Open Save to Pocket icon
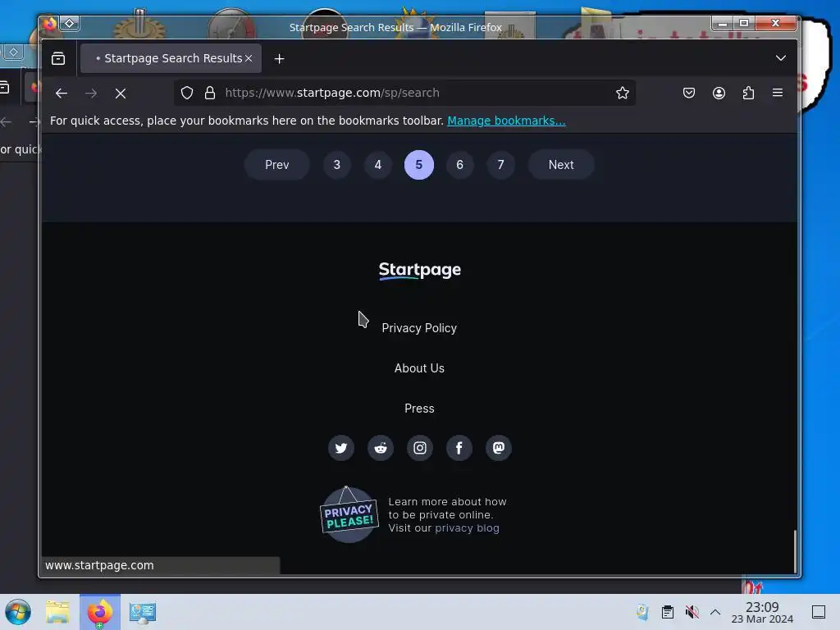 pyautogui.click(x=689, y=93)
